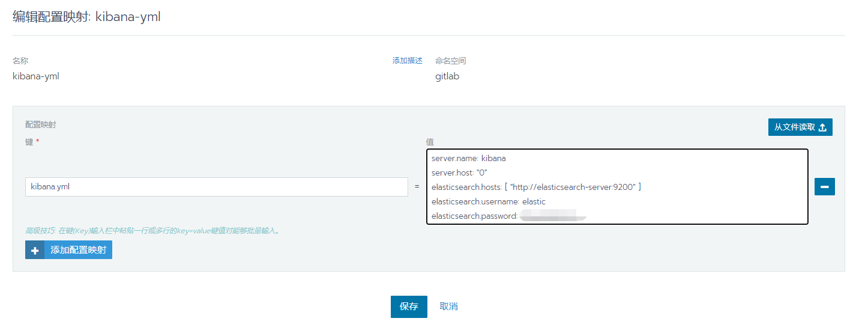
Task: Focus the key input containing kibana.yml
Action: click(x=216, y=187)
